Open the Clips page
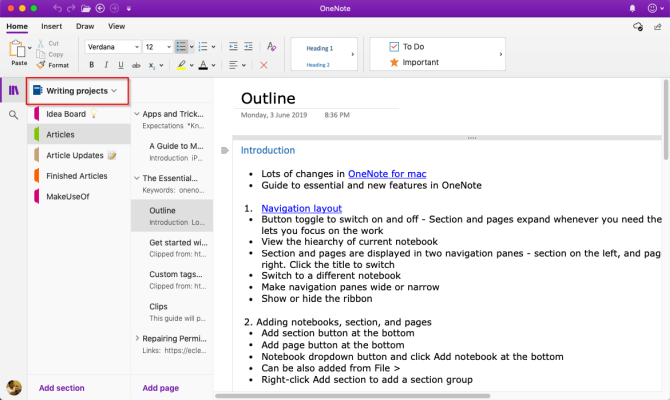The image size is (670, 400). coord(172,312)
